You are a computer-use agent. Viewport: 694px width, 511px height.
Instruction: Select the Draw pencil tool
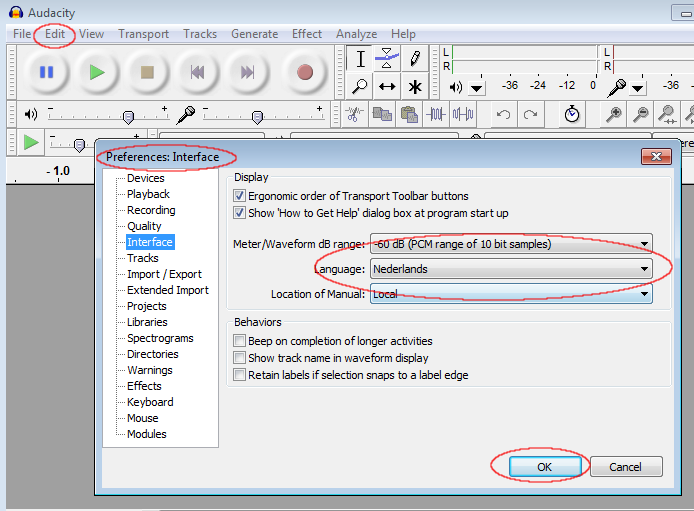(x=414, y=59)
